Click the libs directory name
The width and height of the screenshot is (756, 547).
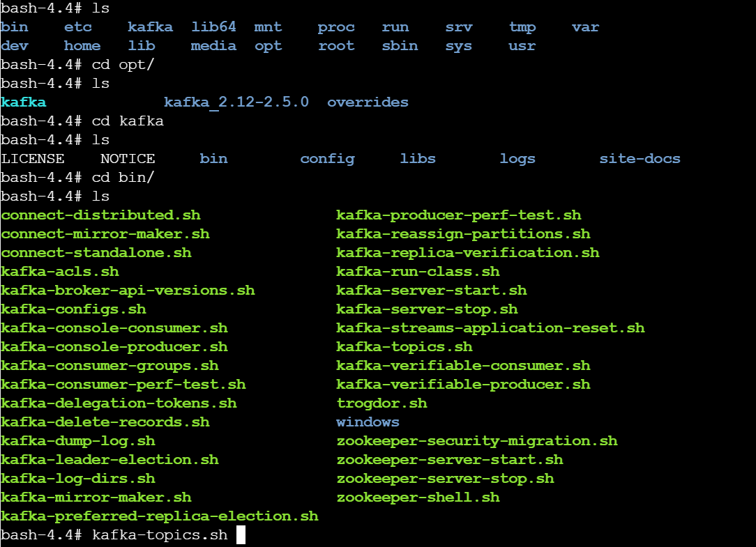point(418,159)
